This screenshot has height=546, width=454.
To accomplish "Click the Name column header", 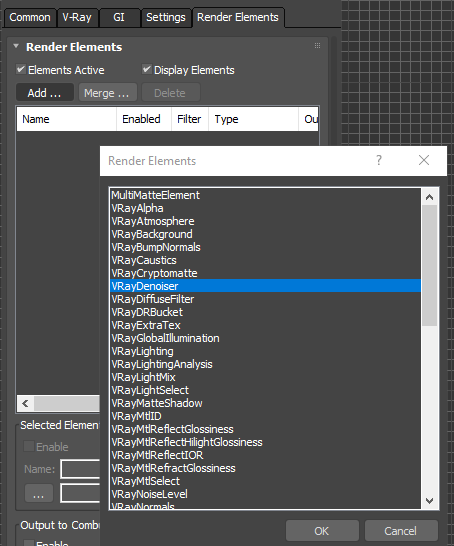I will [x=66, y=119].
